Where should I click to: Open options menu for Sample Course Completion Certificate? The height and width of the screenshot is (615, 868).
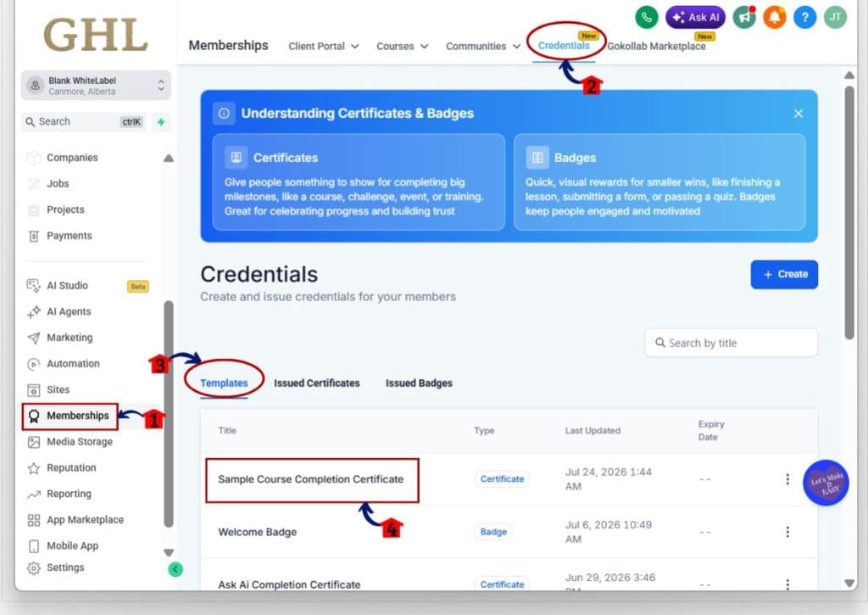787,479
